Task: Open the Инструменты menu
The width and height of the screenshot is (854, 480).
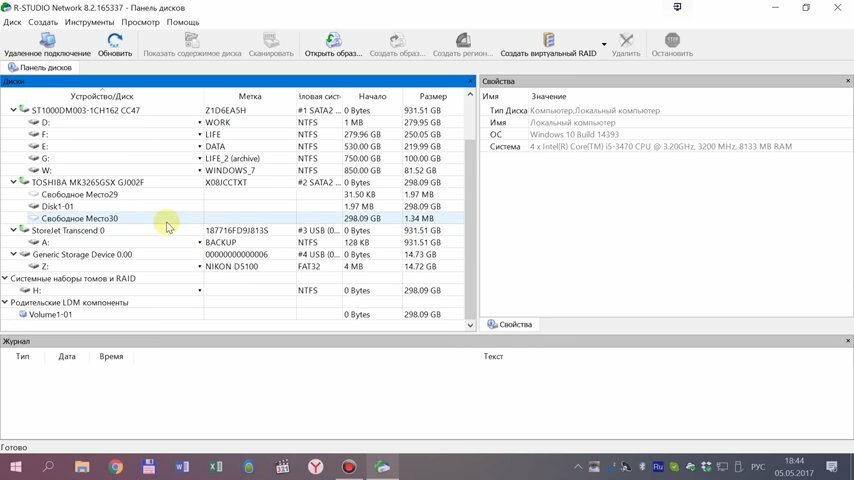Action: (x=89, y=22)
